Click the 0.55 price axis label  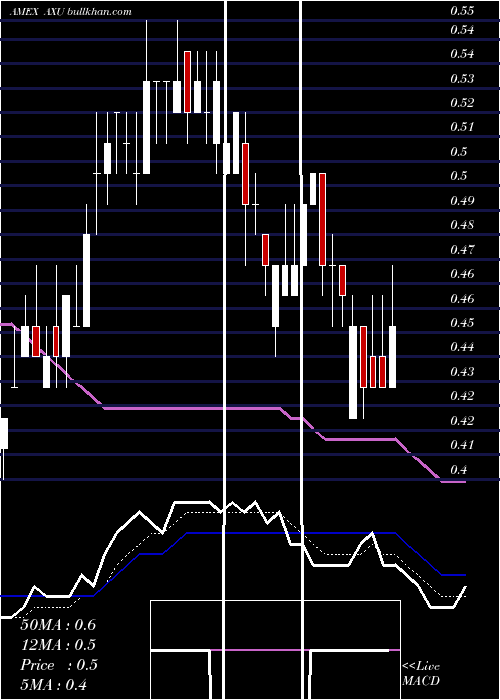click(462, 11)
